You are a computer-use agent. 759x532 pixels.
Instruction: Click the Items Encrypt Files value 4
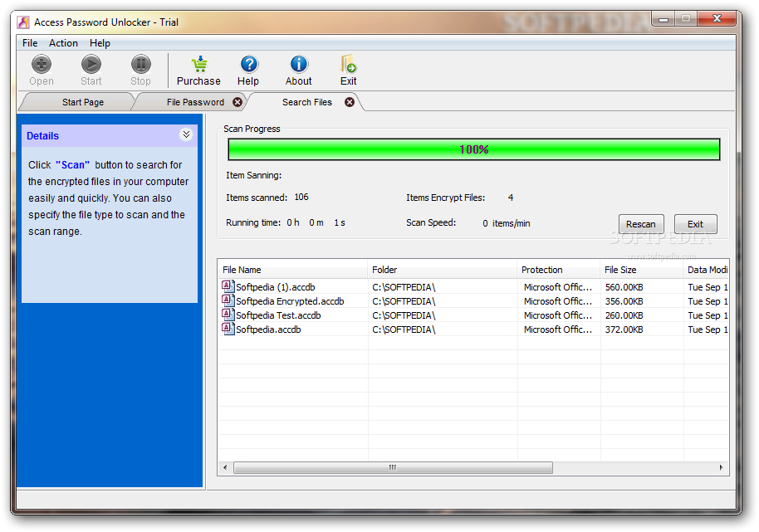tap(511, 198)
